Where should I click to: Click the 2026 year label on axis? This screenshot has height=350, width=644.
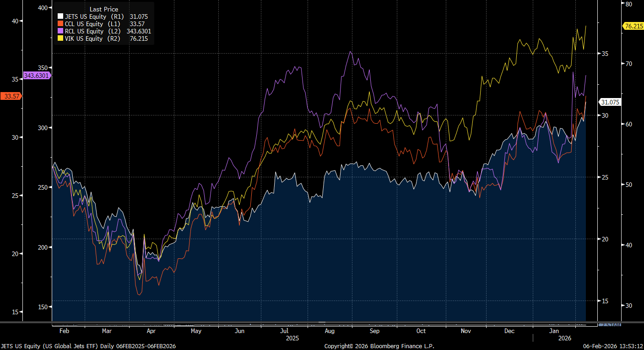(564, 338)
